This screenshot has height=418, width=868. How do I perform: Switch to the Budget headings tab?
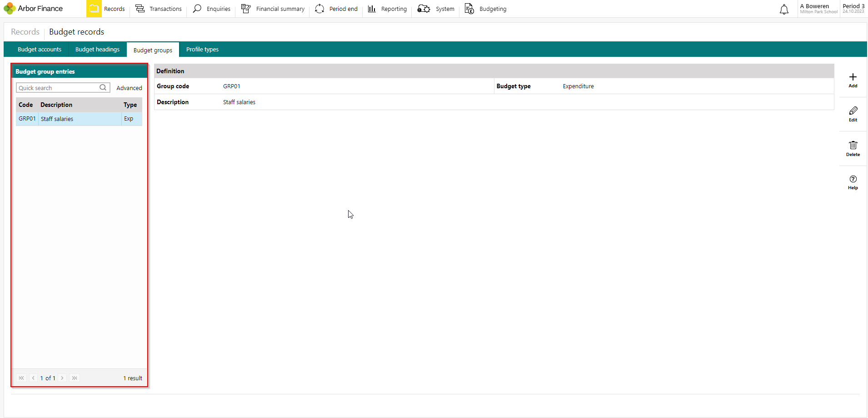(97, 49)
